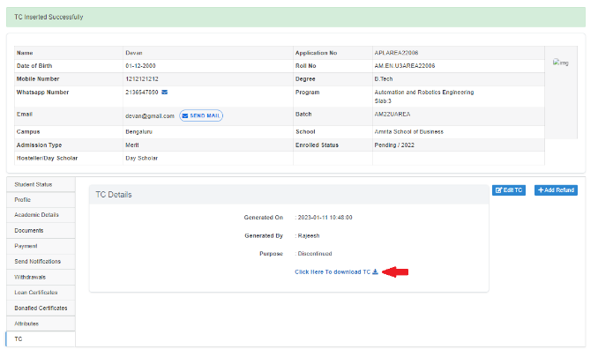Click the student photo placeholder image
Viewport: 598px width, 364px height.
click(560, 63)
